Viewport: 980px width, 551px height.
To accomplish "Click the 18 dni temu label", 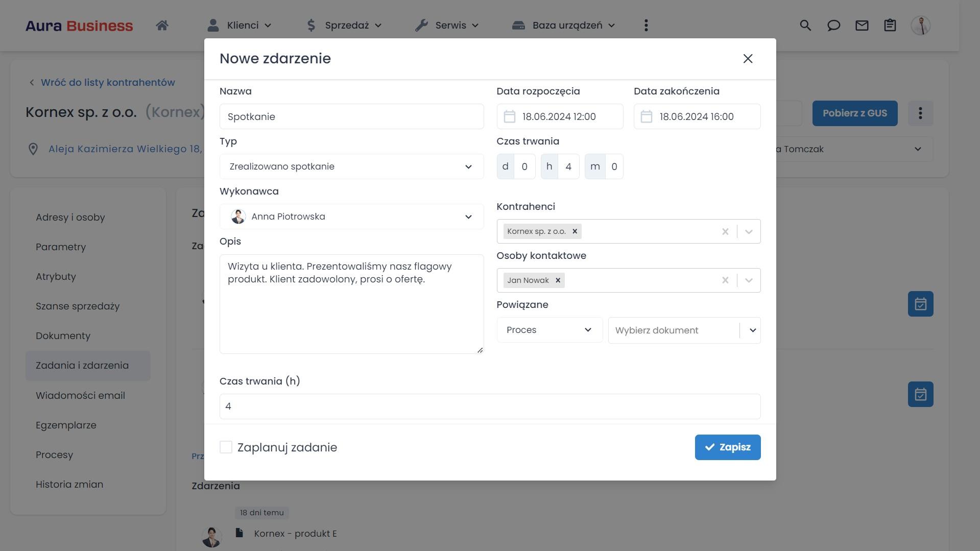I will pyautogui.click(x=262, y=513).
